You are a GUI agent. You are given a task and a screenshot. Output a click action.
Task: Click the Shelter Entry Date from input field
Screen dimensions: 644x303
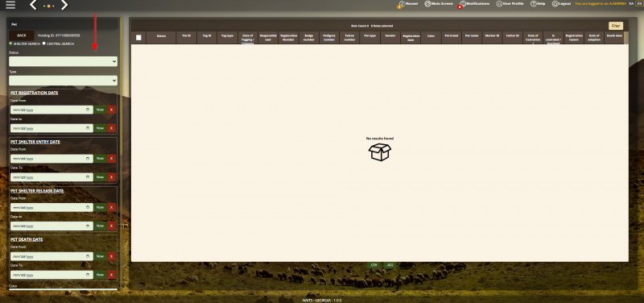tap(52, 159)
